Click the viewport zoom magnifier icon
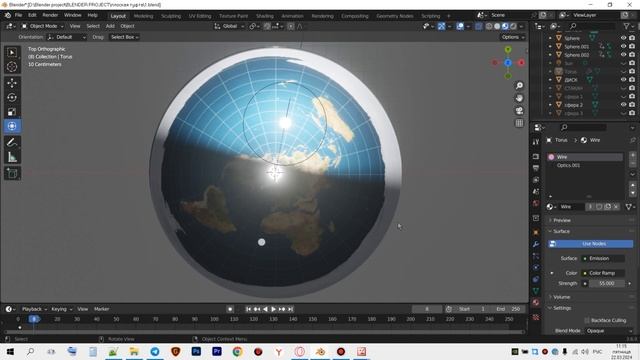Screen dimensions: 640x360 pyautogui.click(x=519, y=86)
